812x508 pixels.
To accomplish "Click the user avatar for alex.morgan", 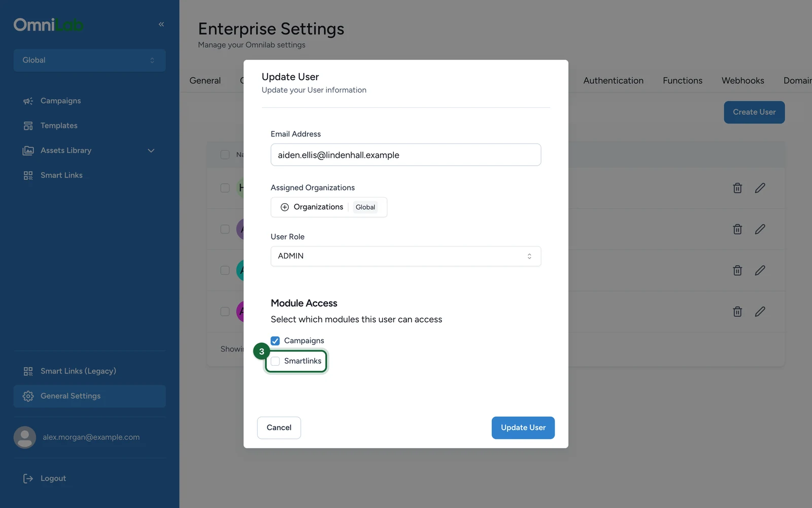I will click(25, 437).
